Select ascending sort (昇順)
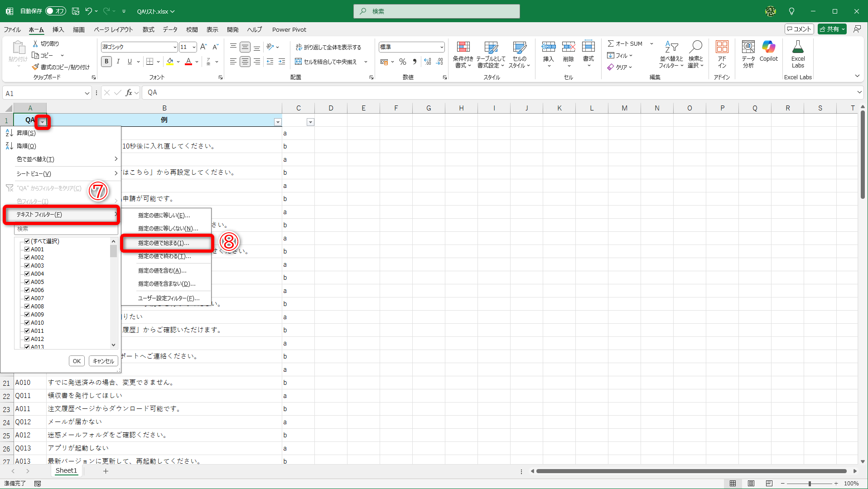868x489 pixels. pyautogui.click(x=61, y=133)
